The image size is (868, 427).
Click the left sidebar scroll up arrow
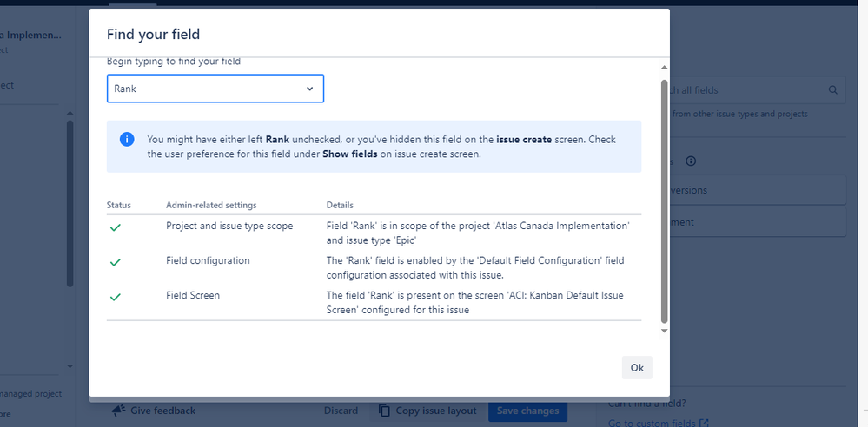coord(70,113)
